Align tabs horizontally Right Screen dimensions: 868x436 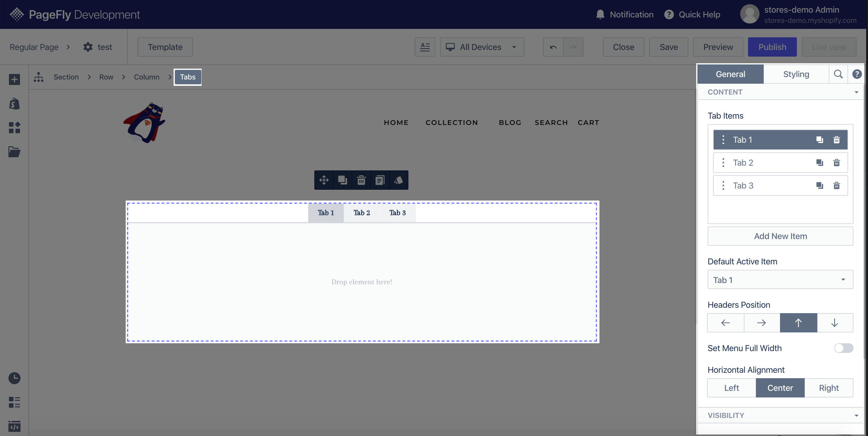pyautogui.click(x=829, y=388)
